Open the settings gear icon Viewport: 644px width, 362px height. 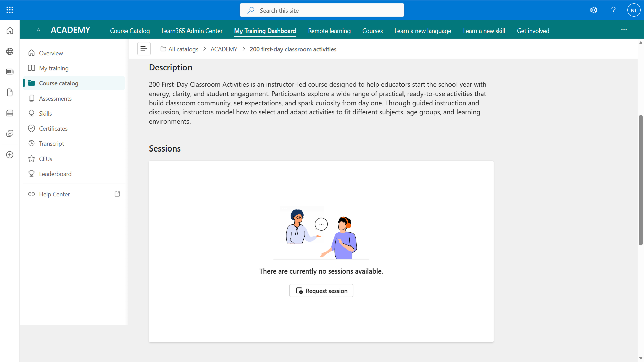pos(594,10)
